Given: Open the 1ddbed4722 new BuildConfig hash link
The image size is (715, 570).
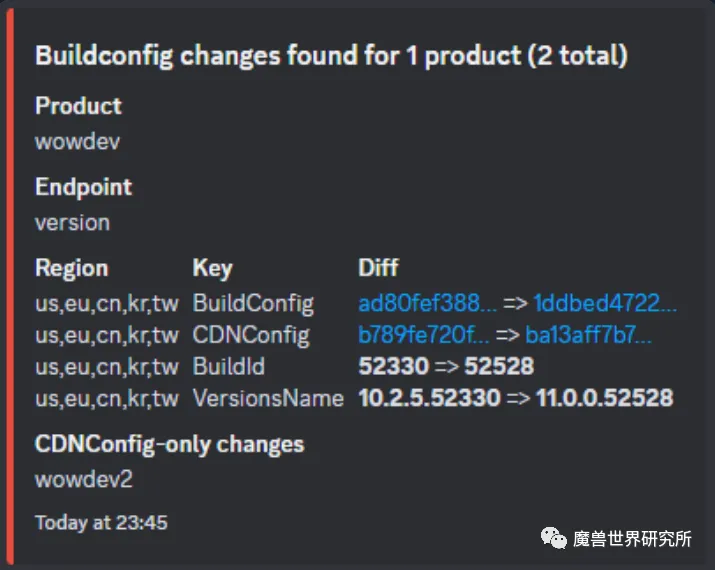Looking at the screenshot, I should (x=605, y=303).
